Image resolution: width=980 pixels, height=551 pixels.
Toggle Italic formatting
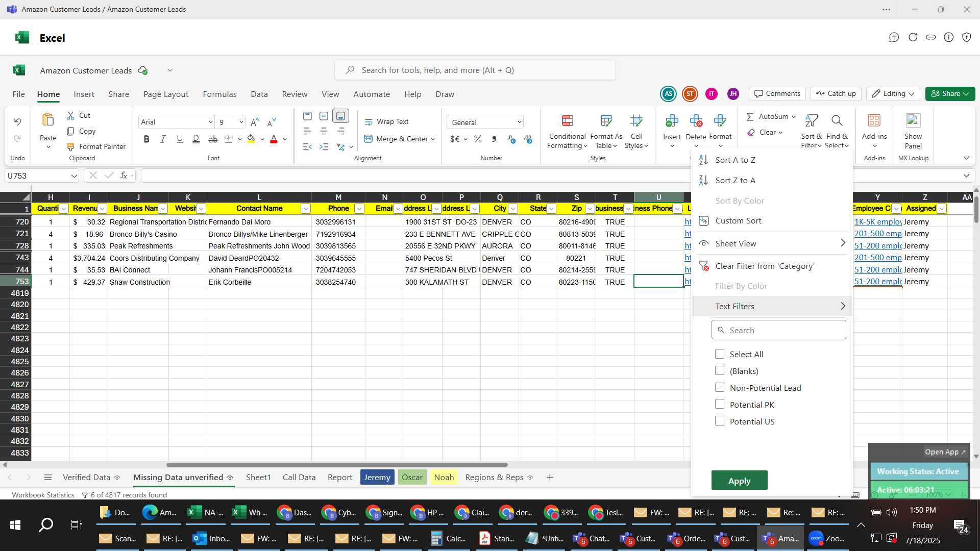(x=163, y=139)
